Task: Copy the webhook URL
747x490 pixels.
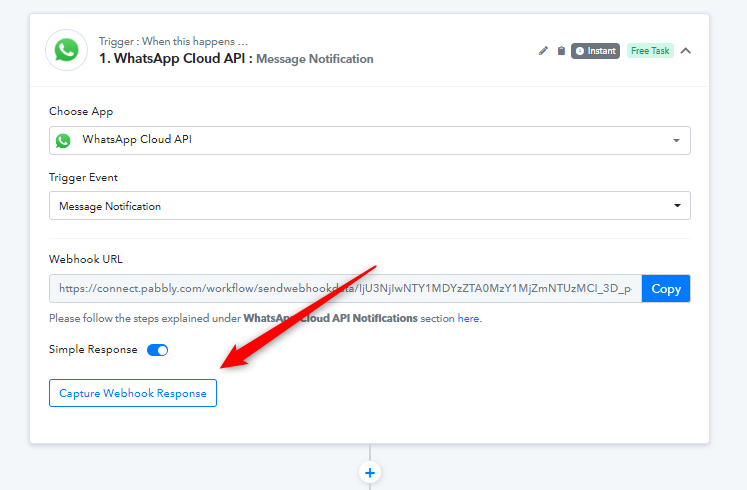Action: [x=666, y=289]
